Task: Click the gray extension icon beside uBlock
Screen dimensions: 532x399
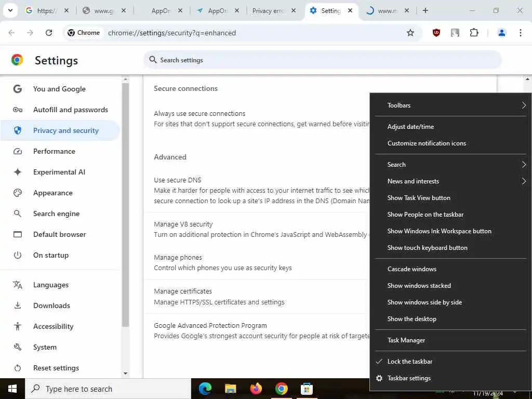Action: [x=455, y=33]
